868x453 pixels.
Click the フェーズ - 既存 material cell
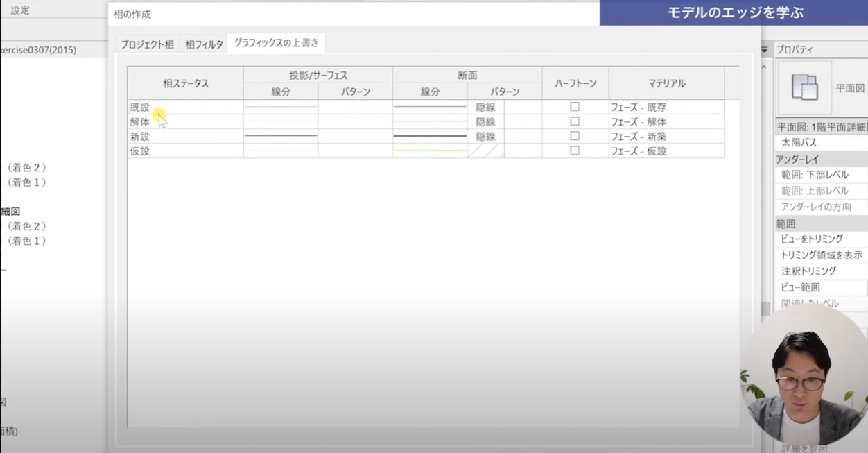click(x=666, y=108)
